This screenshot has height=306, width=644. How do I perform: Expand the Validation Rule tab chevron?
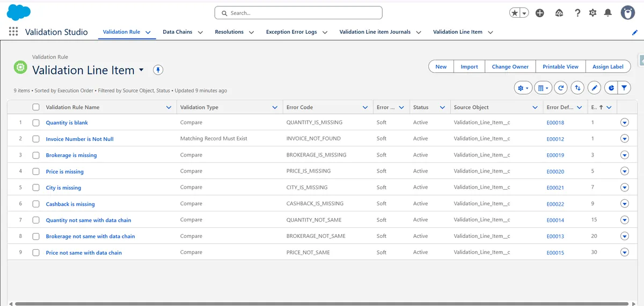(x=148, y=32)
